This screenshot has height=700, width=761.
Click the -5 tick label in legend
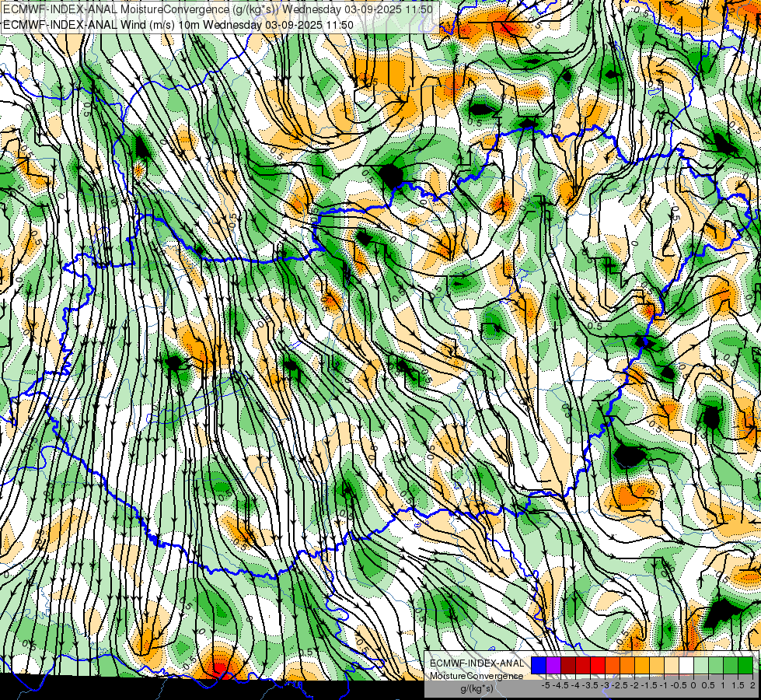tap(546, 685)
